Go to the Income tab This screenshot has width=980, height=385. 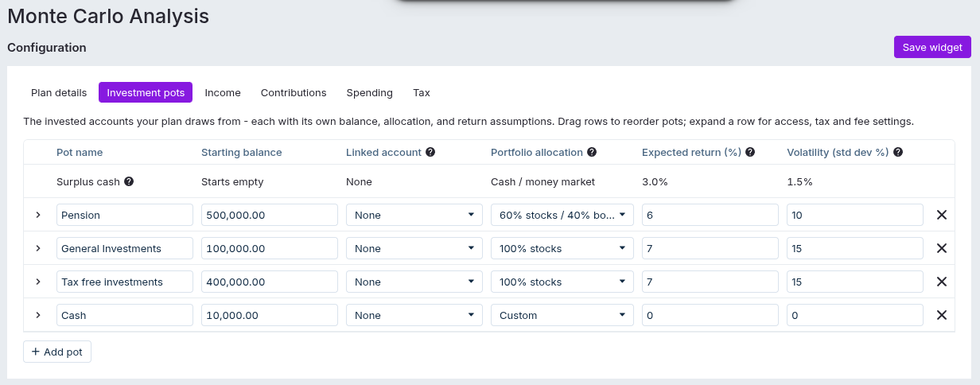(x=223, y=92)
